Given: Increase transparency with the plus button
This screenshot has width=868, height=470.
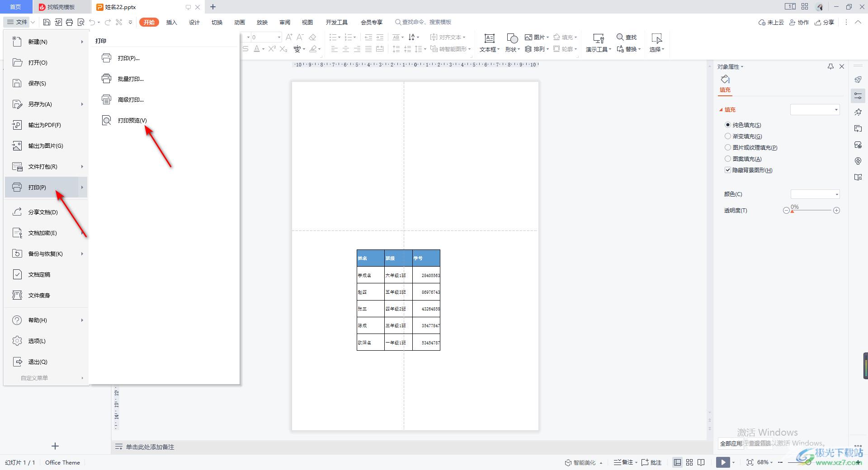Looking at the screenshot, I should pos(836,211).
